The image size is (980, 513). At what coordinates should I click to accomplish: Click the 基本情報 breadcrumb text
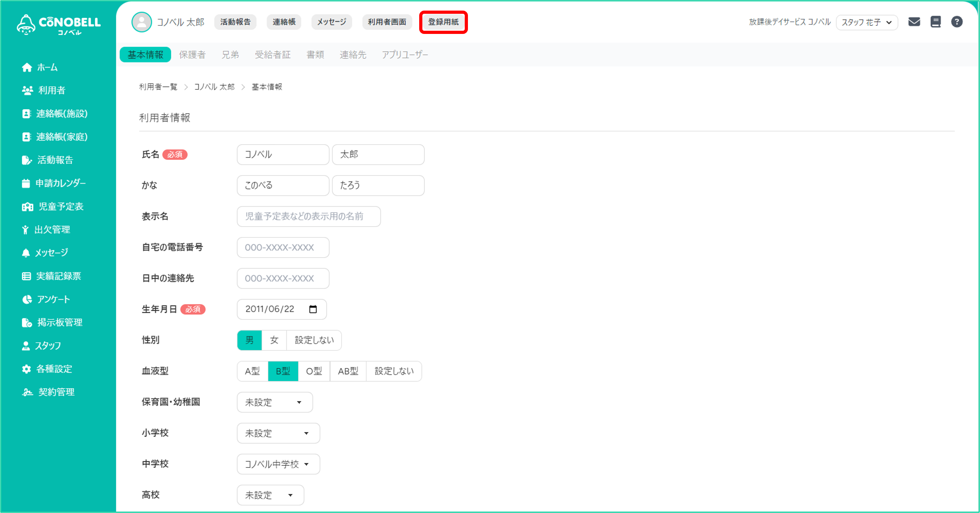point(267,87)
